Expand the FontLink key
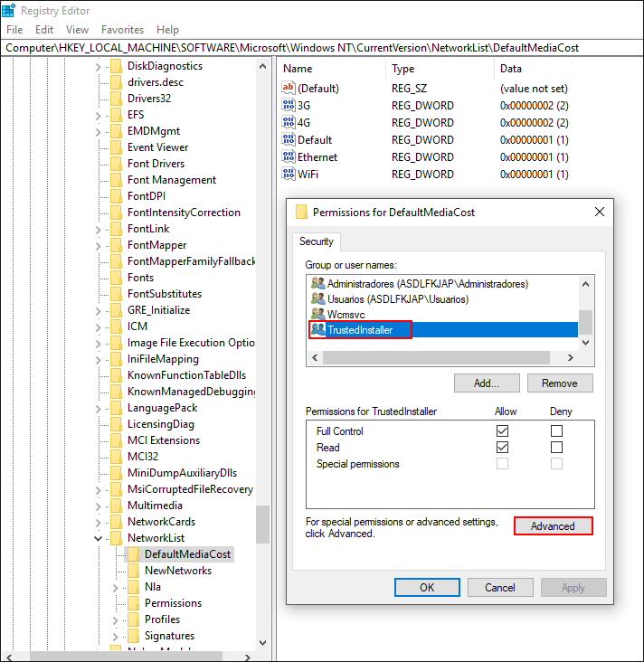This screenshot has height=662, width=644. (x=98, y=230)
